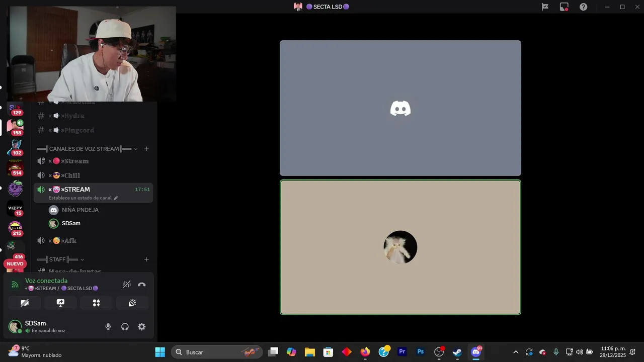Image resolution: width=644 pixels, height=362 pixels.
Task: Open system tray volume control
Action: 579,352
